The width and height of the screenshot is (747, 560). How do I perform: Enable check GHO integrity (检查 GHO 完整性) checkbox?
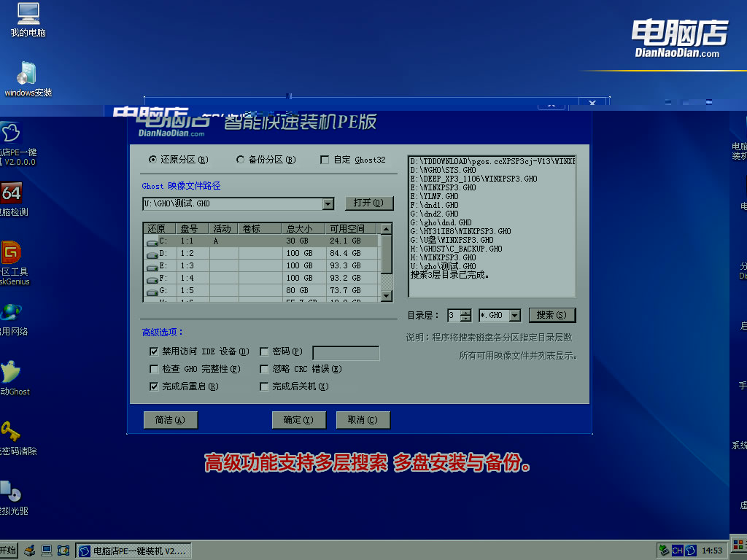(153, 369)
